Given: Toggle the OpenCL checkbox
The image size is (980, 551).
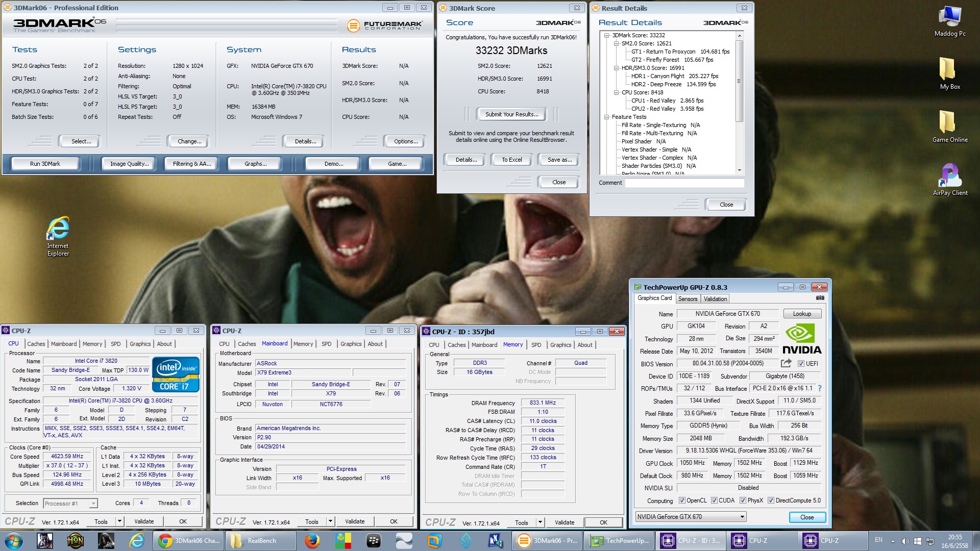Looking at the screenshot, I should (x=682, y=500).
